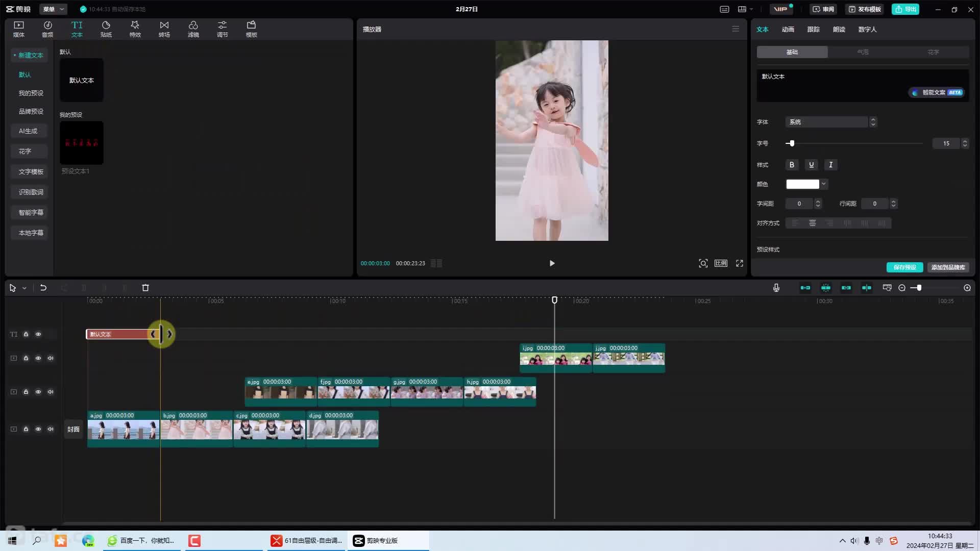Click the VIP badge
This screenshot has width=980, height=551.
coord(781,9)
